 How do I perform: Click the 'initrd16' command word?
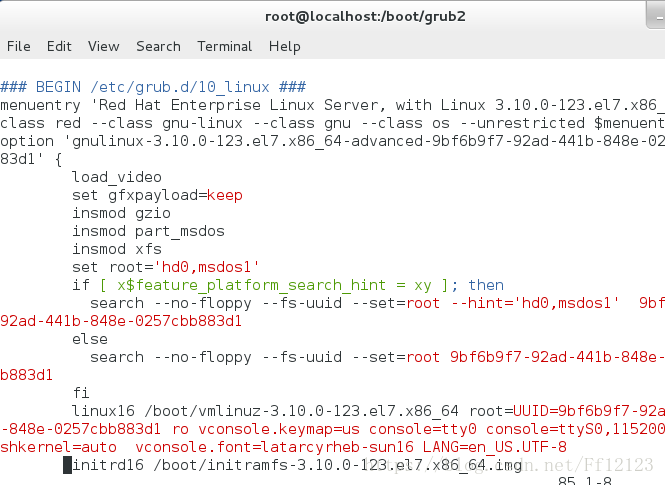(108, 465)
